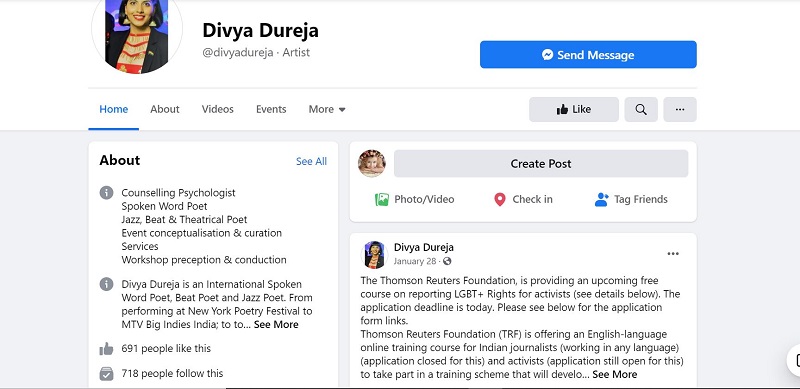Go to the Events tab

[x=271, y=109]
